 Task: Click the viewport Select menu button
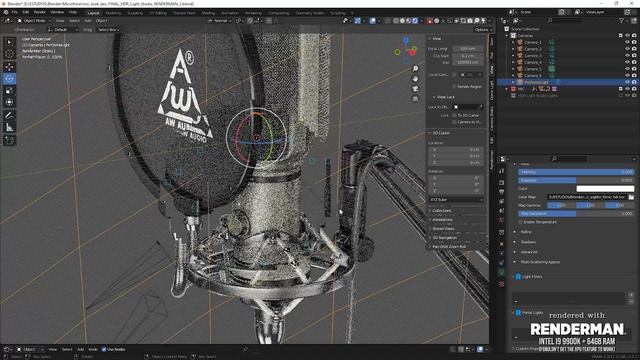tap(74, 20)
